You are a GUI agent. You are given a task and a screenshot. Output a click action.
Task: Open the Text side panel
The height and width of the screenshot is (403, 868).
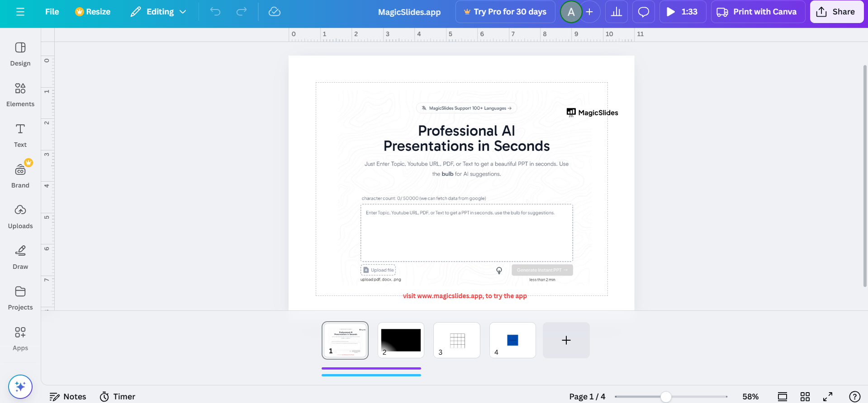pyautogui.click(x=20, y=136)
